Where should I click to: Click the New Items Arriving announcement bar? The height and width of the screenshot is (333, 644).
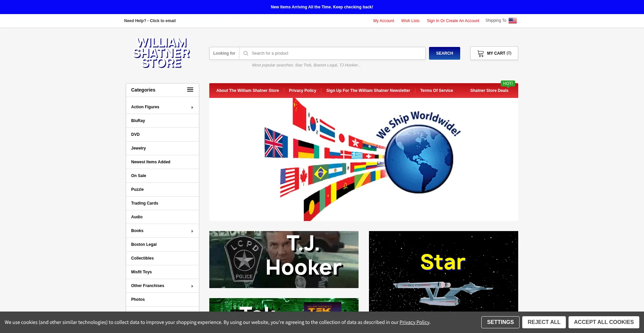point(322,7)
